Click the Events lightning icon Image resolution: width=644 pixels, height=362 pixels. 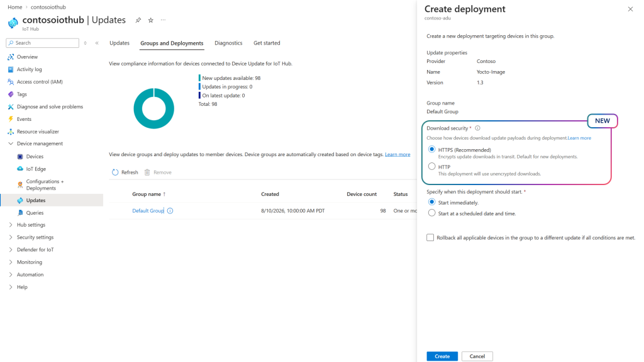click(x=11, y=119)
